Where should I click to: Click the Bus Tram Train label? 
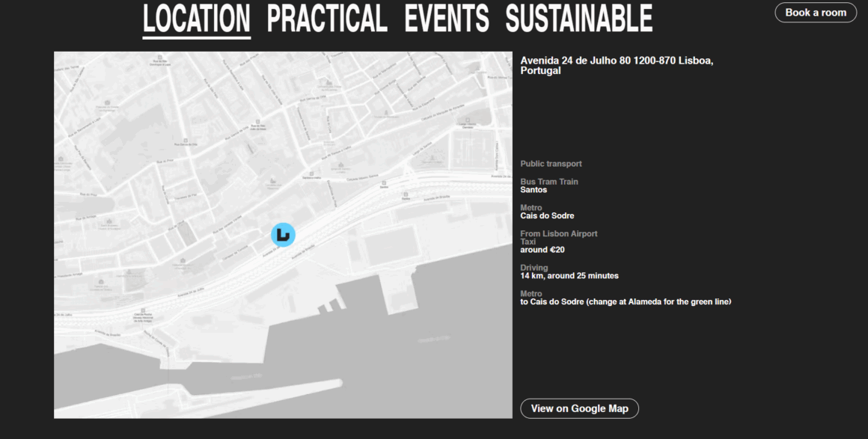click(549, 182)
